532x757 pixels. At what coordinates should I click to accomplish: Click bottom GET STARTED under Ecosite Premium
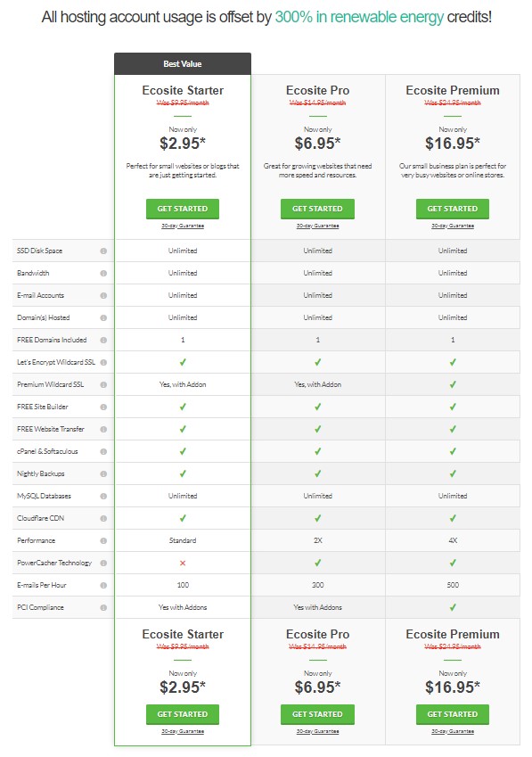pos(453,714)
